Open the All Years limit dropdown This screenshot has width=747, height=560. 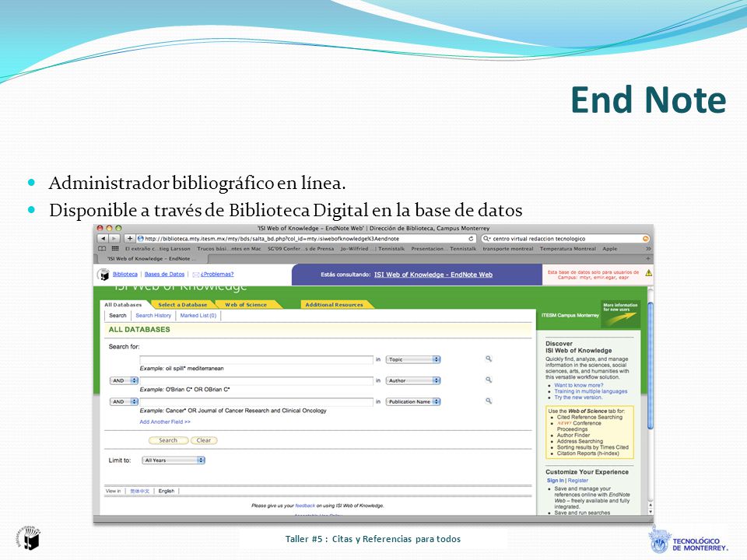174,460
